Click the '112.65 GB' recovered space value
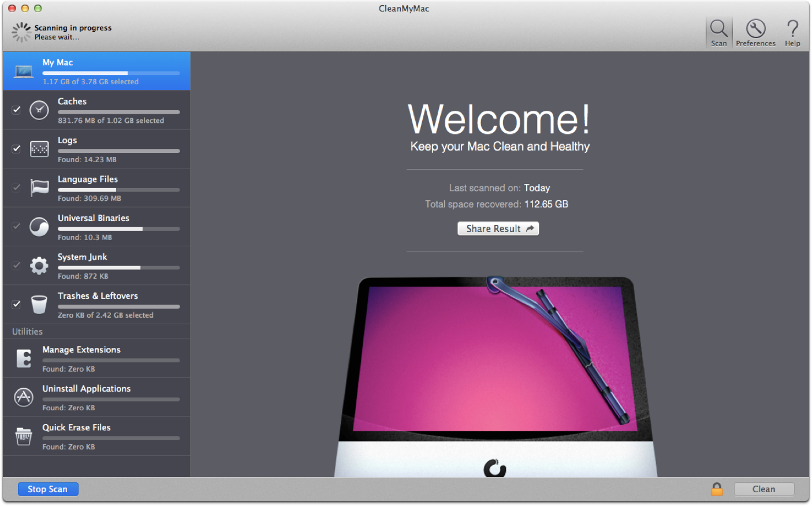The image size is (812, 506). [x=546, y=204]
